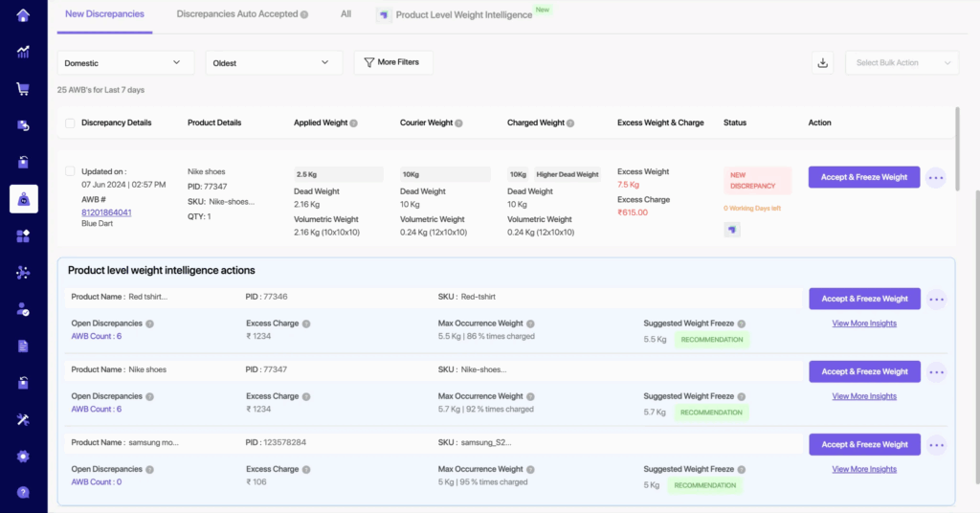Open the shopping cart orders icon
Screen dimensions: 980x513
[23, 89]
